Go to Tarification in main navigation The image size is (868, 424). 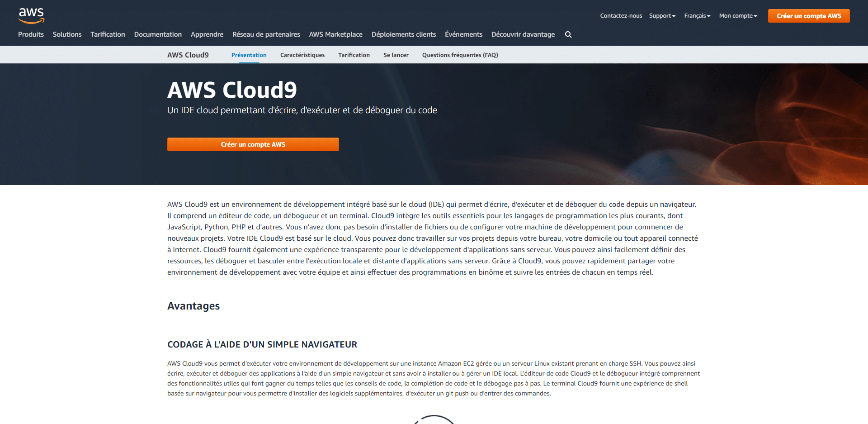pyautogui.click(x=108, y=34)
